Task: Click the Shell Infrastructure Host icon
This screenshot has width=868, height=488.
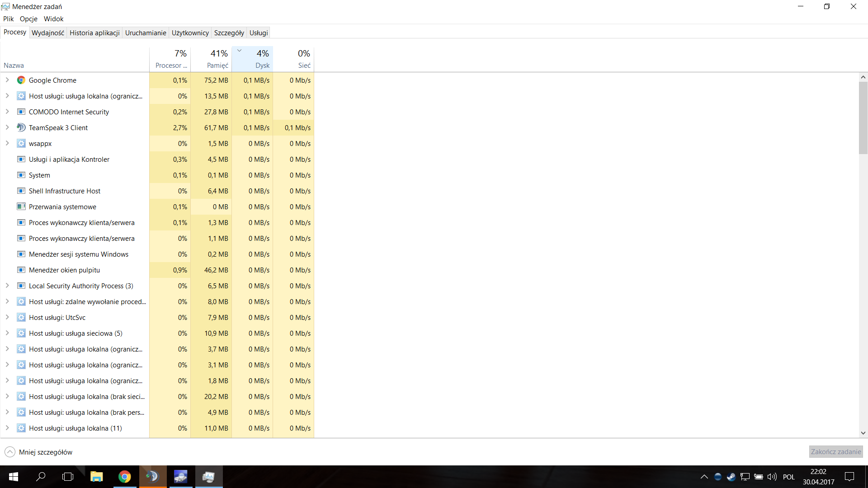Action: click(21, 191)
